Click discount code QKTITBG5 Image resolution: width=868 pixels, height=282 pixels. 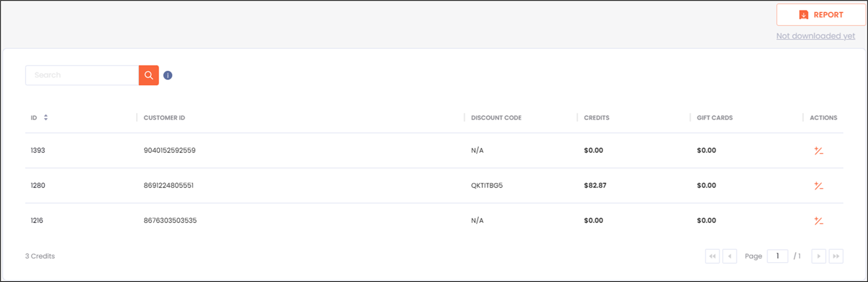tap(487, 186)
